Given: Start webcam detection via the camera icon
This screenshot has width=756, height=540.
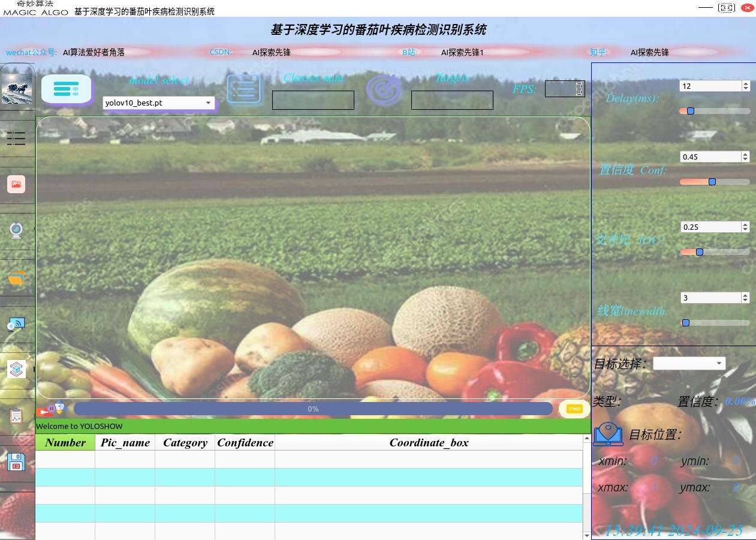Looking at the screenshot, I should [x=16, y=230].
